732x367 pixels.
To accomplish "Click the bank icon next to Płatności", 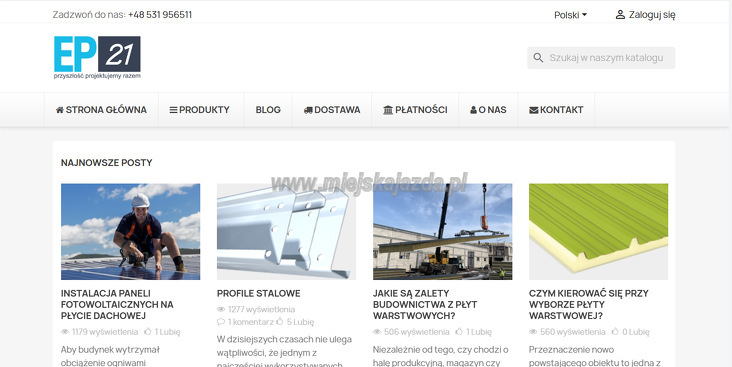I will [x=388, y=110].
